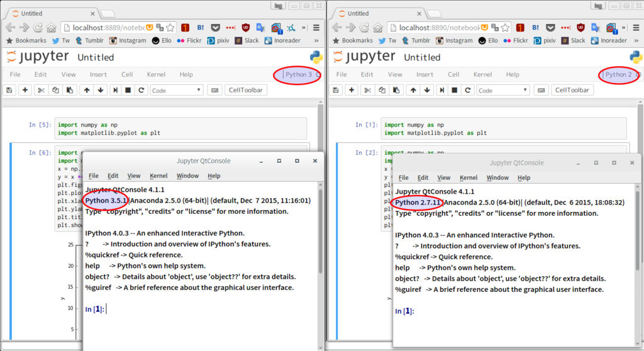
Task: Reload page in left browser window
Action: click(x=38, y=28)
